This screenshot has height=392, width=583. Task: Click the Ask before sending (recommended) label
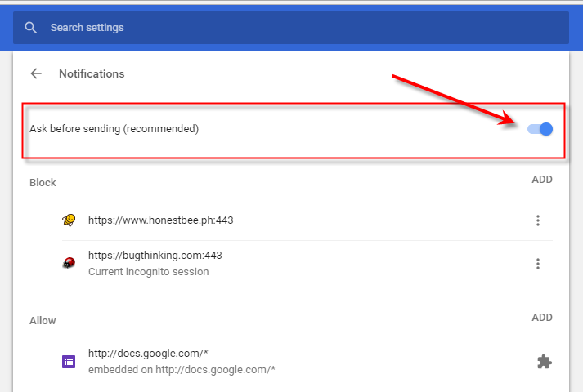coord(114,129)
